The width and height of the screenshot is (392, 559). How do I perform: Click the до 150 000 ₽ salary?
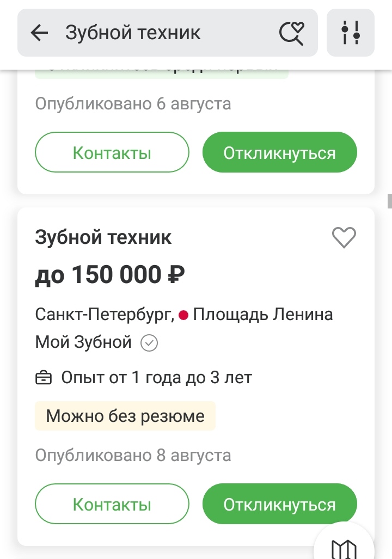(x=110, y=275)
